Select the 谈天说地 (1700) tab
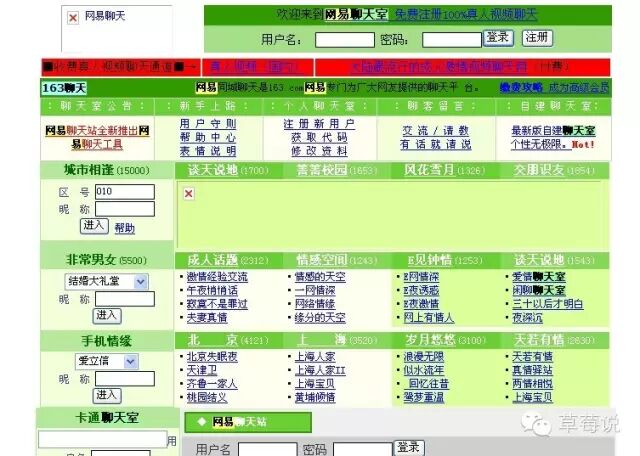The height and width of the screenshot is (456, 640). click(228, 170)
